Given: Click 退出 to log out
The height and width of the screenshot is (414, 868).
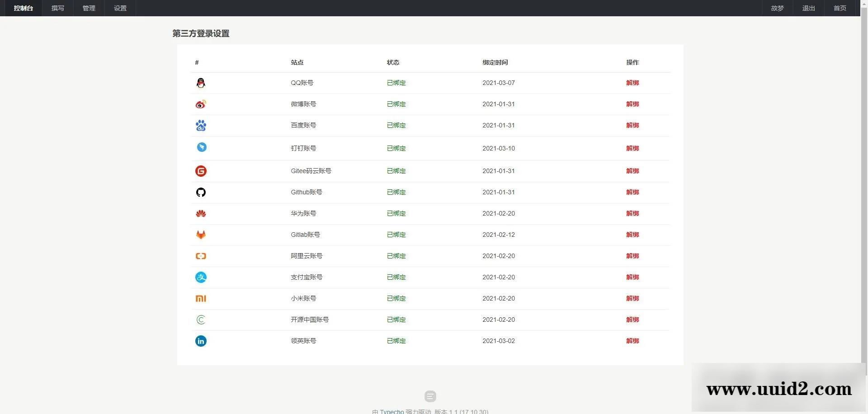Looking at the screenshot, I should 808,8.
